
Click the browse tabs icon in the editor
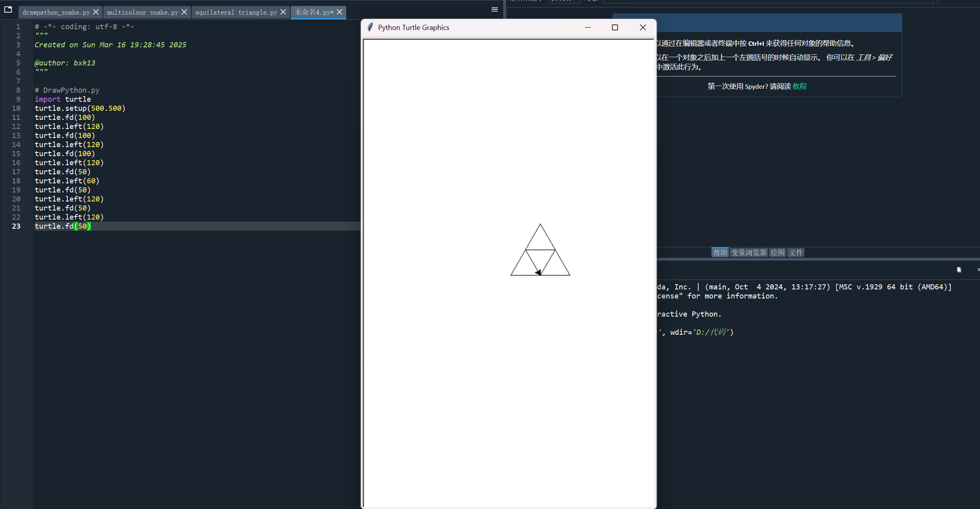pyautogui.click(x=8, y=9)
